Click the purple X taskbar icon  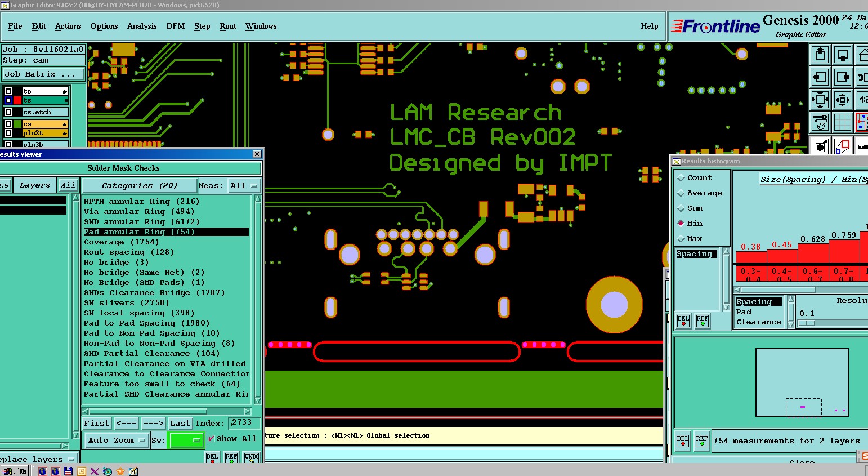coord(95,471)
